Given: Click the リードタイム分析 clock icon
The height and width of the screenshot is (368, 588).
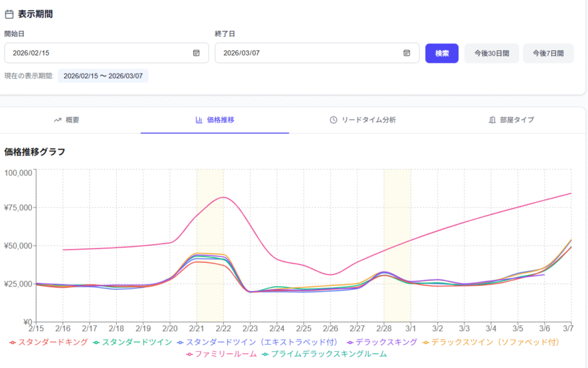Looking at the screenshot, I should pyautogui.click(x=333, y=120).
